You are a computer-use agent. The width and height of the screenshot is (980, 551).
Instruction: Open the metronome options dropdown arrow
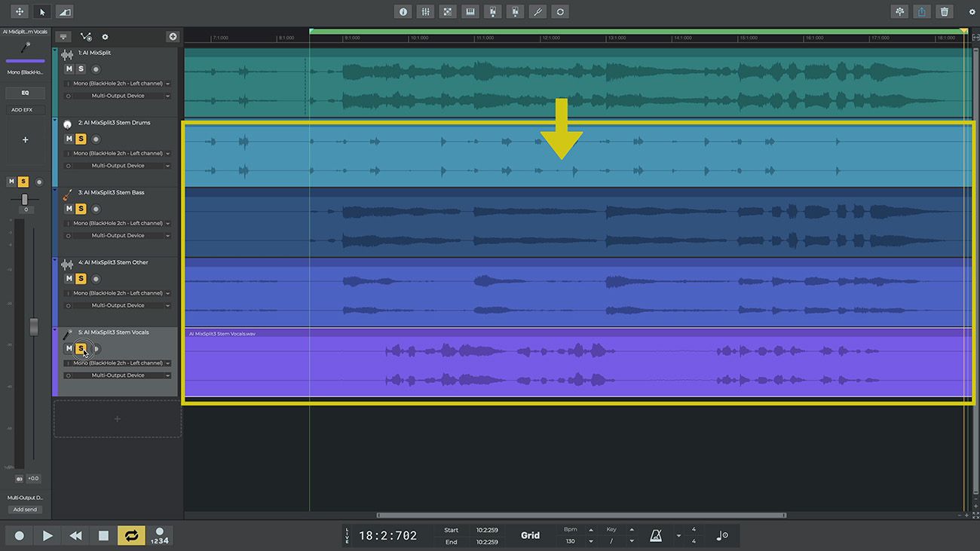pos(678,536)
